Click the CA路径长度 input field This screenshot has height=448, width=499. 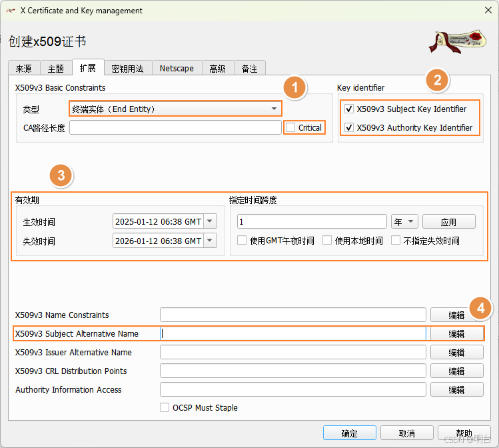(175, 128)
